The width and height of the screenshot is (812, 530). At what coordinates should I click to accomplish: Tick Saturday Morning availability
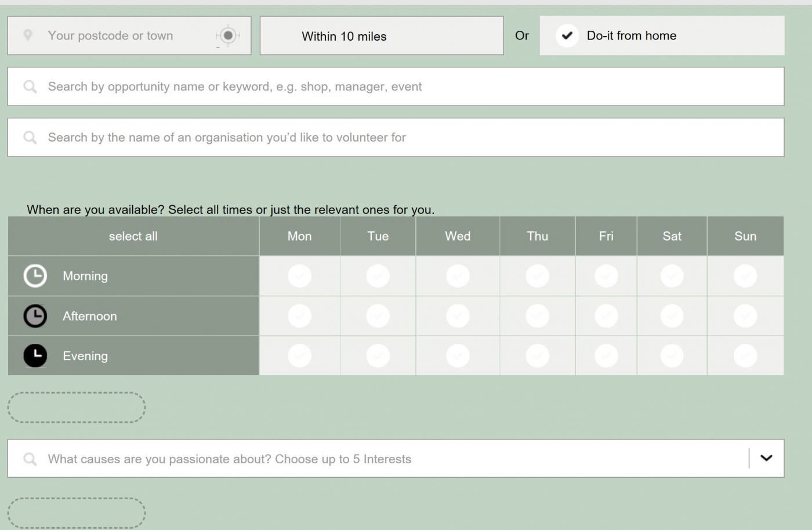click(672, 276)
